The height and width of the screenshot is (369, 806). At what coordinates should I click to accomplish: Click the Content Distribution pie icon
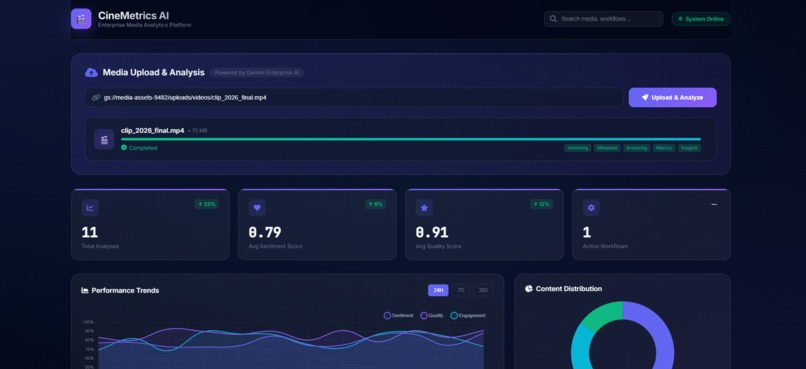[x=528, y=289]
